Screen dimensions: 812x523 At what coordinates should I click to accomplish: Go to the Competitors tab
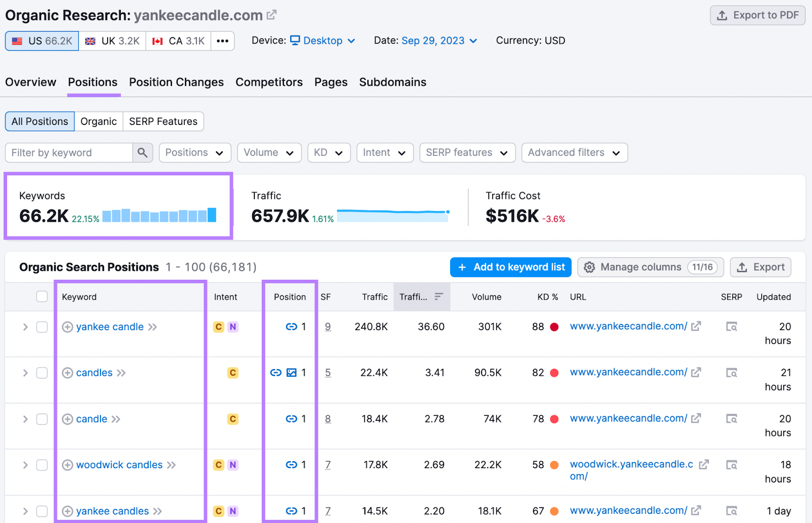point(269,82)
